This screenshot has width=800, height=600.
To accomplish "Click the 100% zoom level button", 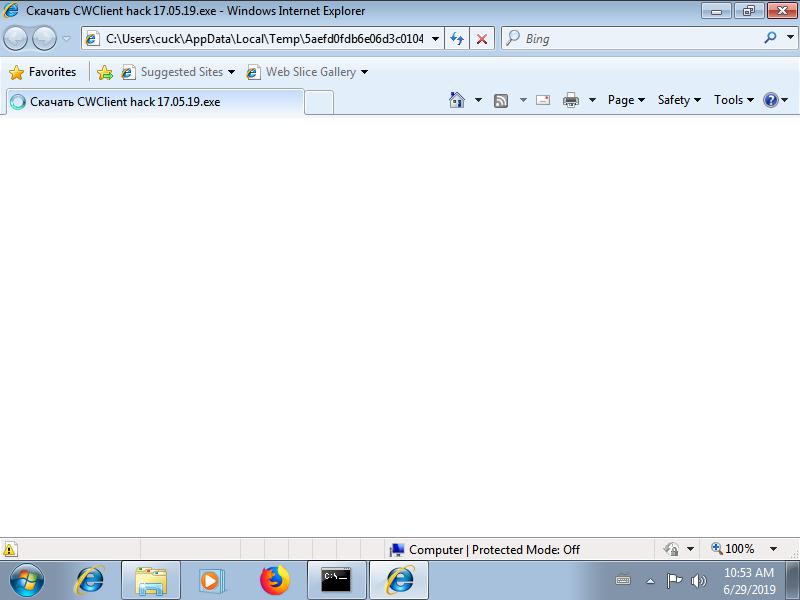I will (x=733, y=549).
